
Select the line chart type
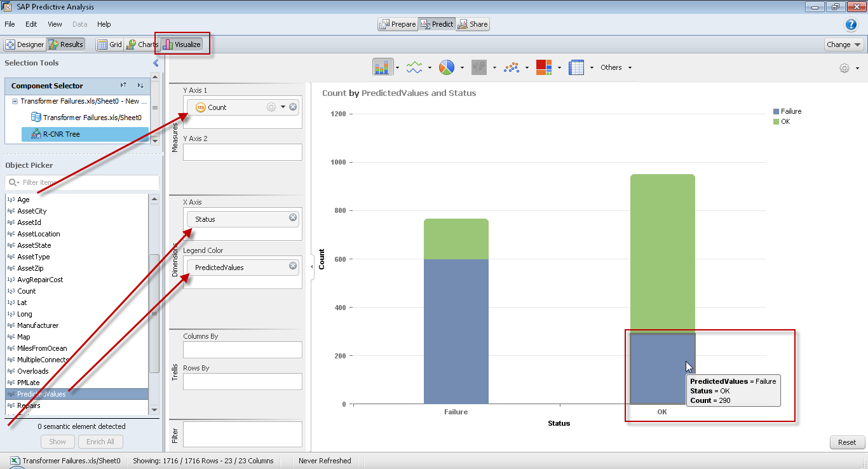click(415, 67)
